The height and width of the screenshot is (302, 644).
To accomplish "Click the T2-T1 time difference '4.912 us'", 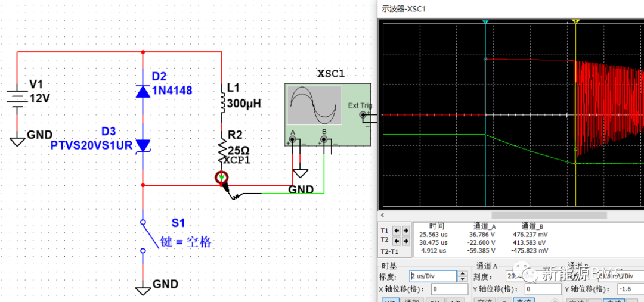I will click(435, 250).
